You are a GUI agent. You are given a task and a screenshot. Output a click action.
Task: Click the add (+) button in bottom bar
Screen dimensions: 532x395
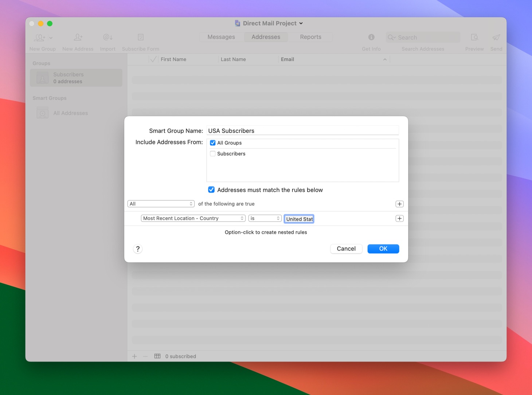click(134, 356)
